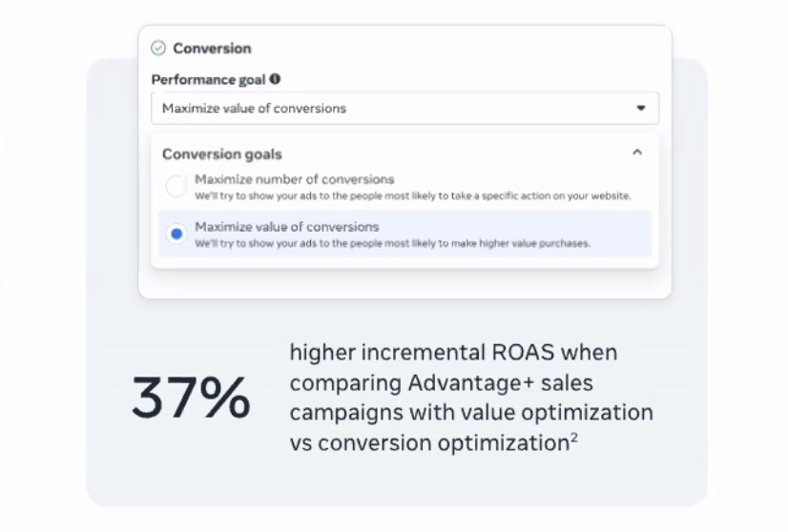Open footnote 2 after conversion optimization
The width and height of the screenshot is (788, 532).
[x=574, y=437]
